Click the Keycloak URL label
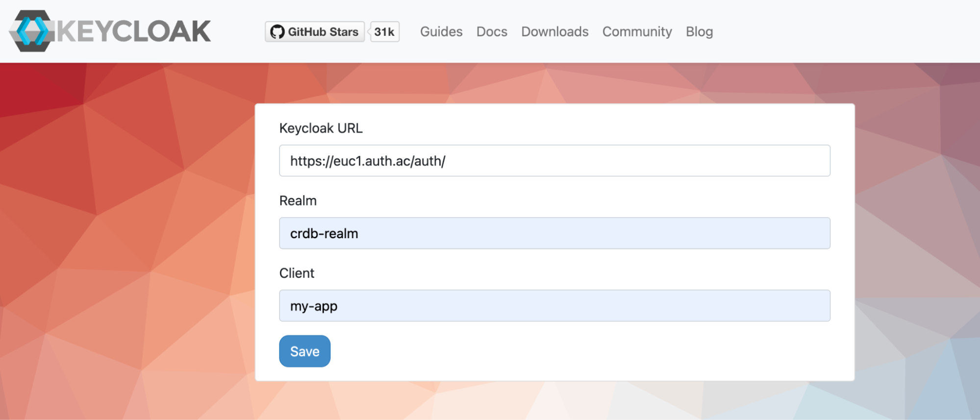 coord(321,128)
